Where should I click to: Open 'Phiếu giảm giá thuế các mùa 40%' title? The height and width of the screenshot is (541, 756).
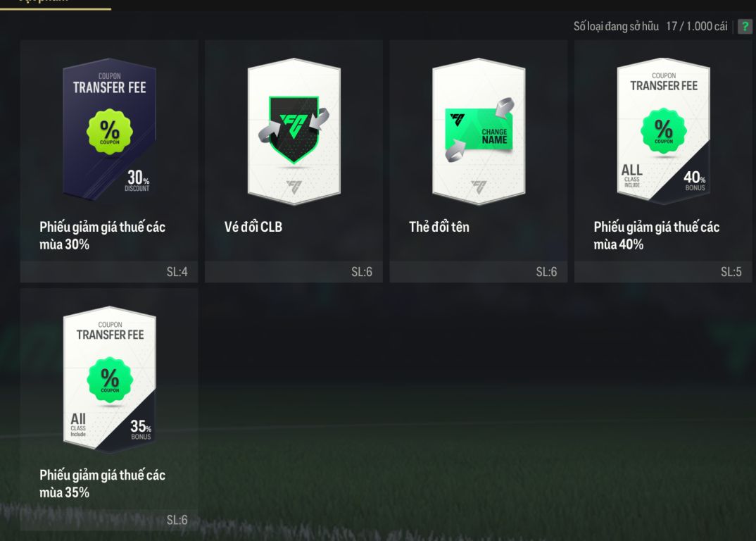coord(656,235)
